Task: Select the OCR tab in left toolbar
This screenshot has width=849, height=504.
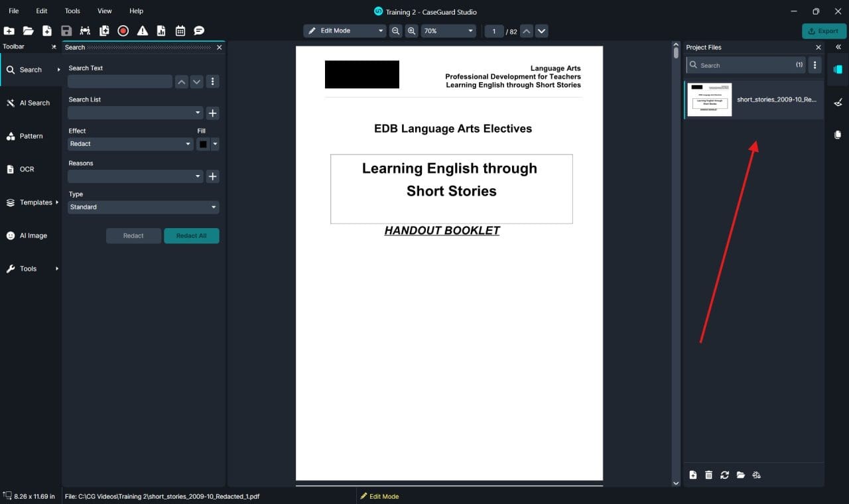Action: (x=27, y=169)
